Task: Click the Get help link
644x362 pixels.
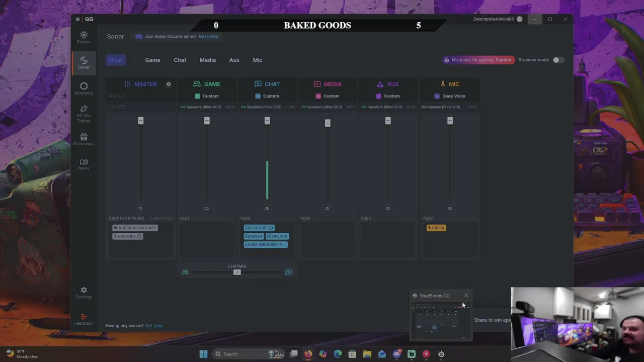Action: pyautogui.click(x=153, y=326)
